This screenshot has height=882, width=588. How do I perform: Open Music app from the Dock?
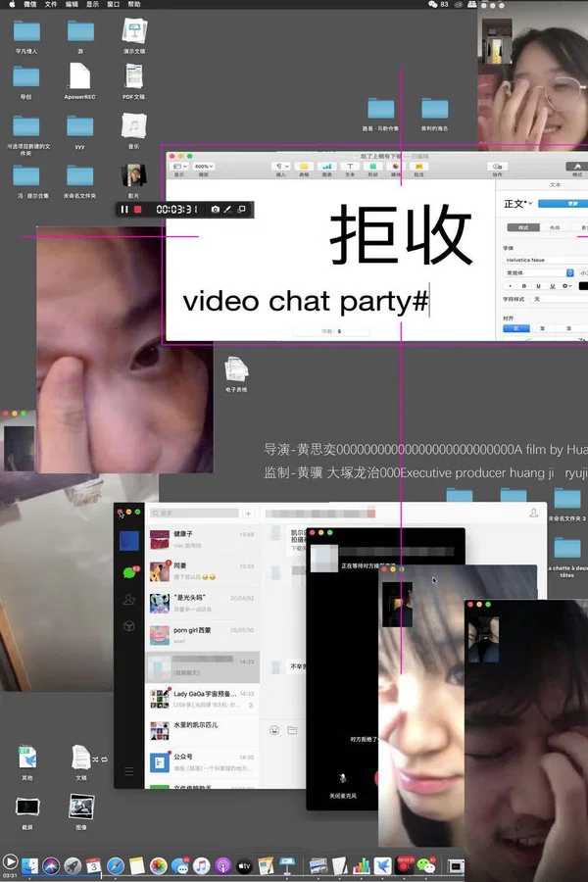(x=201, y=865)
